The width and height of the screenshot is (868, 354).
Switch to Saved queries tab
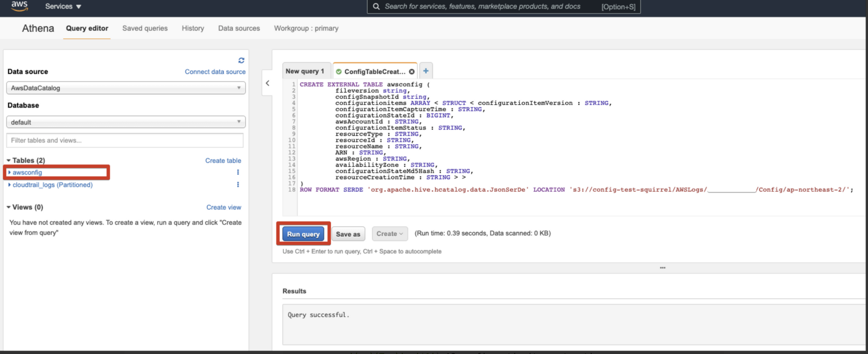pyautogui.click(x=145, y=28)
